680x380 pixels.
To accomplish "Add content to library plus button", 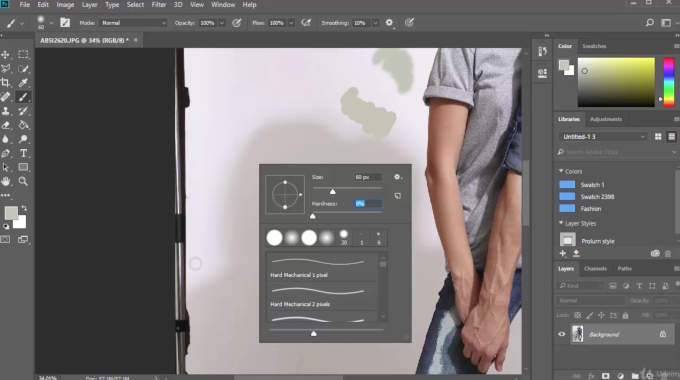I will 562,253.
